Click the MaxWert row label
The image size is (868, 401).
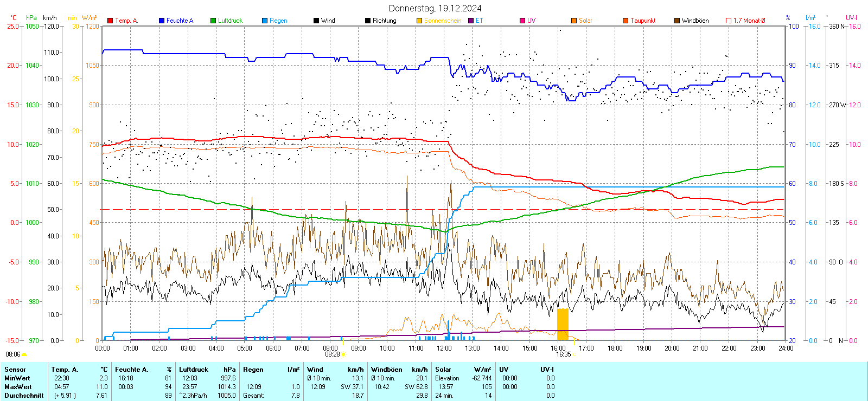tap(18, 387)
